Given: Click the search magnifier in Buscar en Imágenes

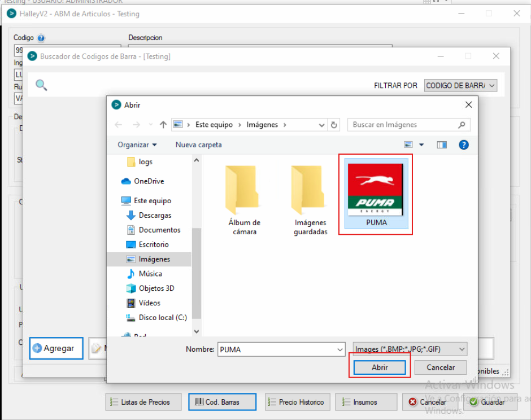Looking at the screenshot, I should 462,125.
